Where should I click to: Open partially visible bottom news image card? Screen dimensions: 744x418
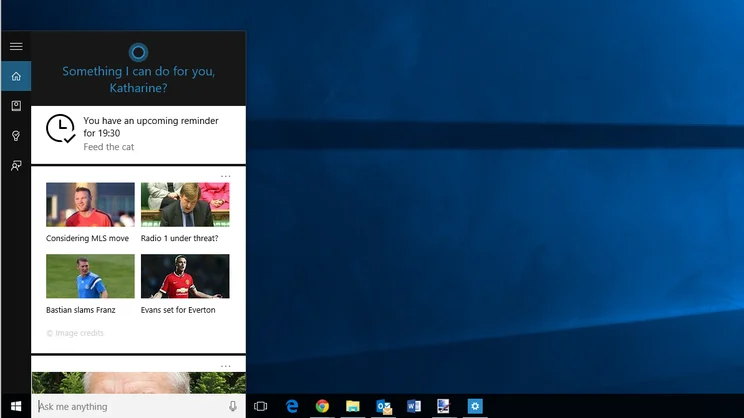139,383
